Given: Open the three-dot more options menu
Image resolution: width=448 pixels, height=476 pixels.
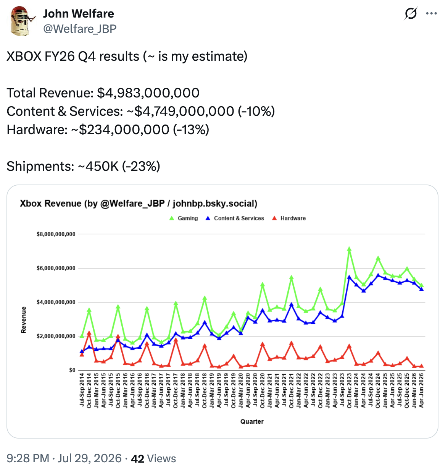Looking at the screenshot, I should click(432, 14).
